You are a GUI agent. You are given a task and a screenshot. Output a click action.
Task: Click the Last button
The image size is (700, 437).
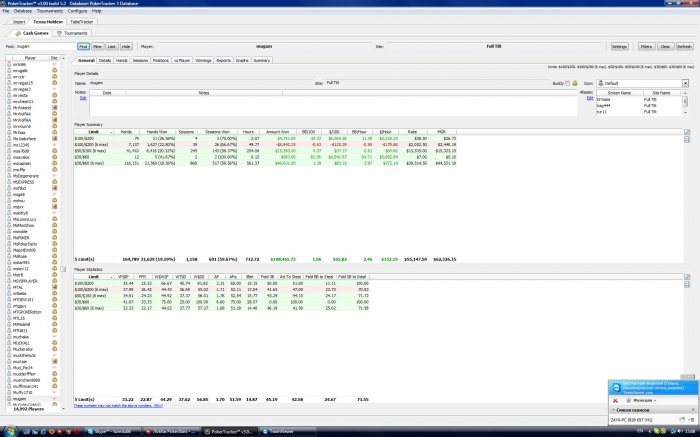click(112, 46)
